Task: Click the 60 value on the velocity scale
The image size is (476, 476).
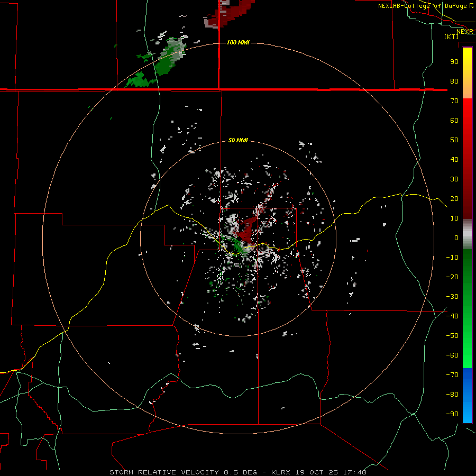Action: click(x=454, y=120)
